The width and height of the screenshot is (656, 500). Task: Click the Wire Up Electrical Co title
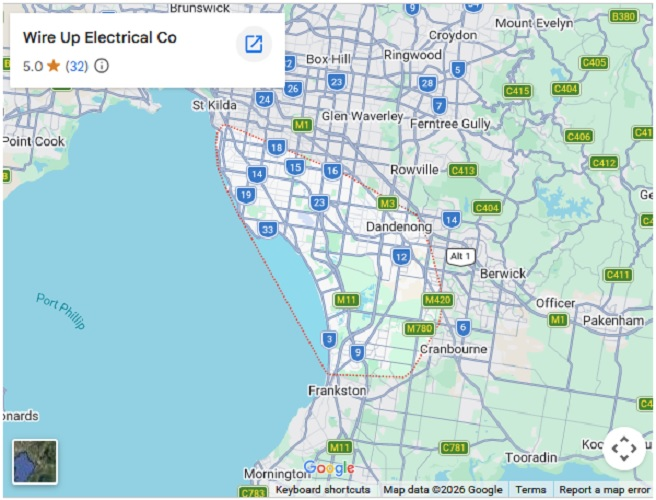99,38
